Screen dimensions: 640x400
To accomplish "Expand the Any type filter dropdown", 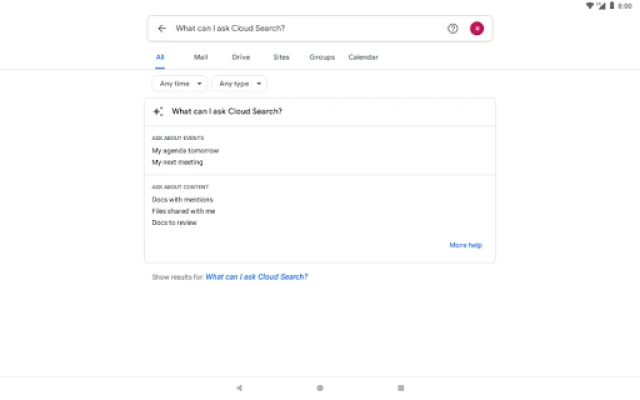I will (239, 84).
